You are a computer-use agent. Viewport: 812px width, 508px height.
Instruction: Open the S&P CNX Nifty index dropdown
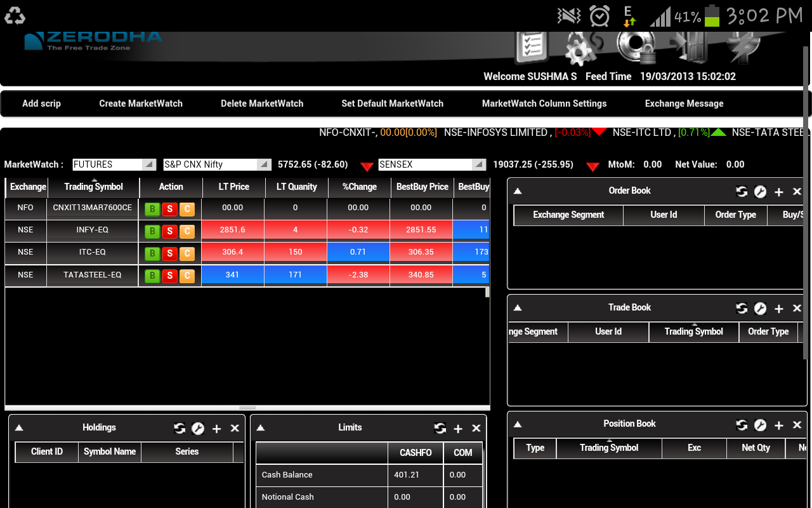[x=218, y=164]
